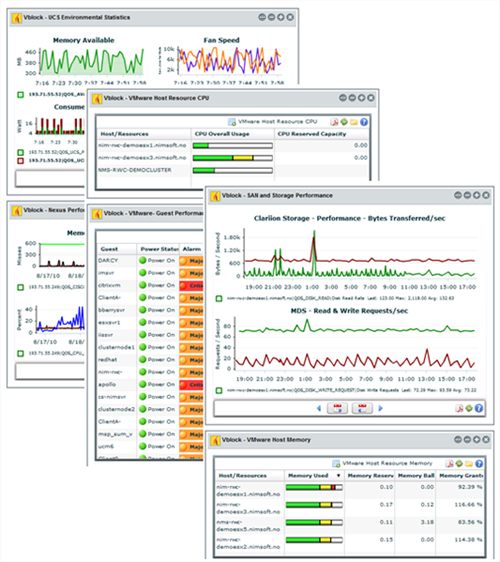
Task: Click CPU usage bar for nim-nwc-demoesx3
Action: [x=233, y=158]
